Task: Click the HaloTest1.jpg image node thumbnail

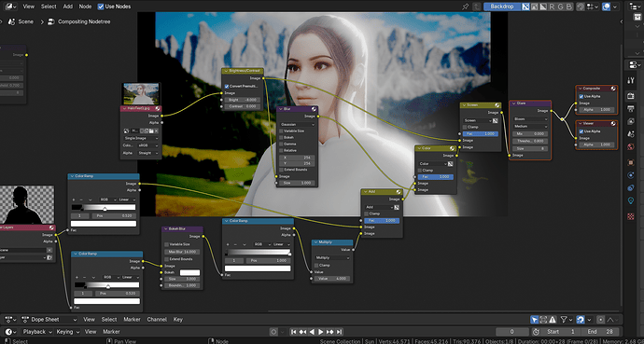Action: coord(141,94)
